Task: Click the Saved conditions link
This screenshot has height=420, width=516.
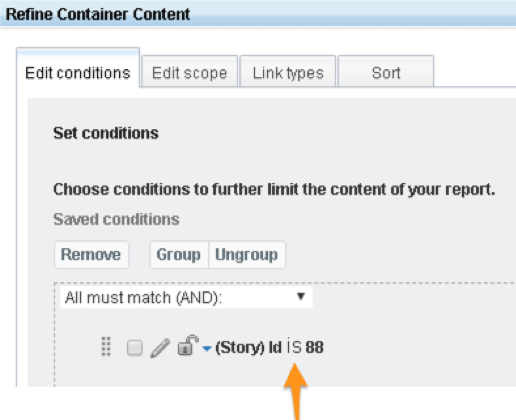Action: (116, 219)
